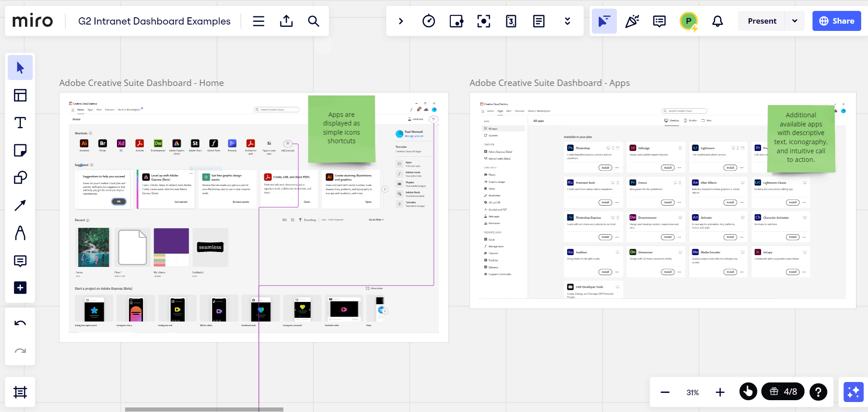
Task: Click the Adobe Stock St shortcut icon
Action: coord(195,143)
